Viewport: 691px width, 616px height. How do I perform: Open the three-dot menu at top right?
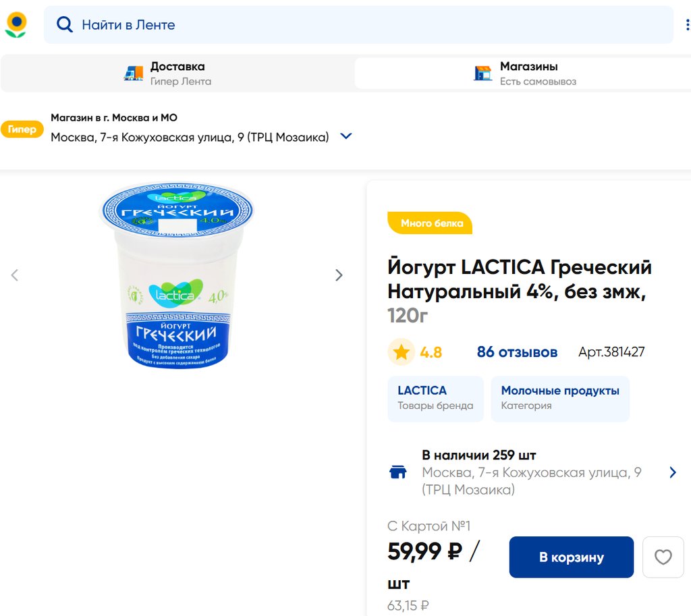(x=687, y=25)
